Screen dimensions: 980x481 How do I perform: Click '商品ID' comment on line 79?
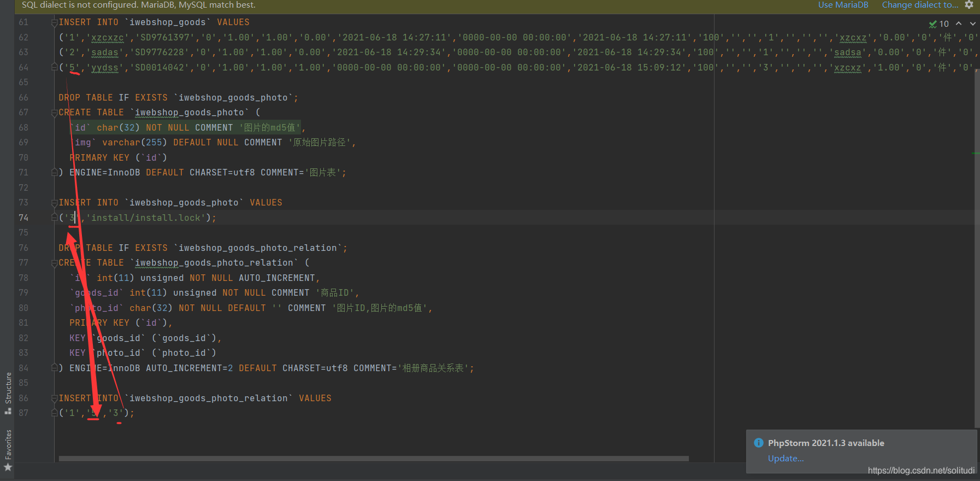click(334, 293)
